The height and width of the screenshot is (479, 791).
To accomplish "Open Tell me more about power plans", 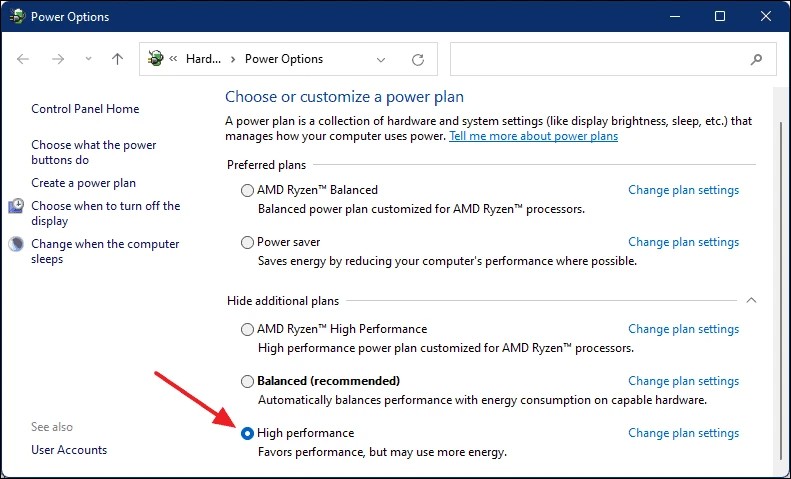I will (533, 136).
